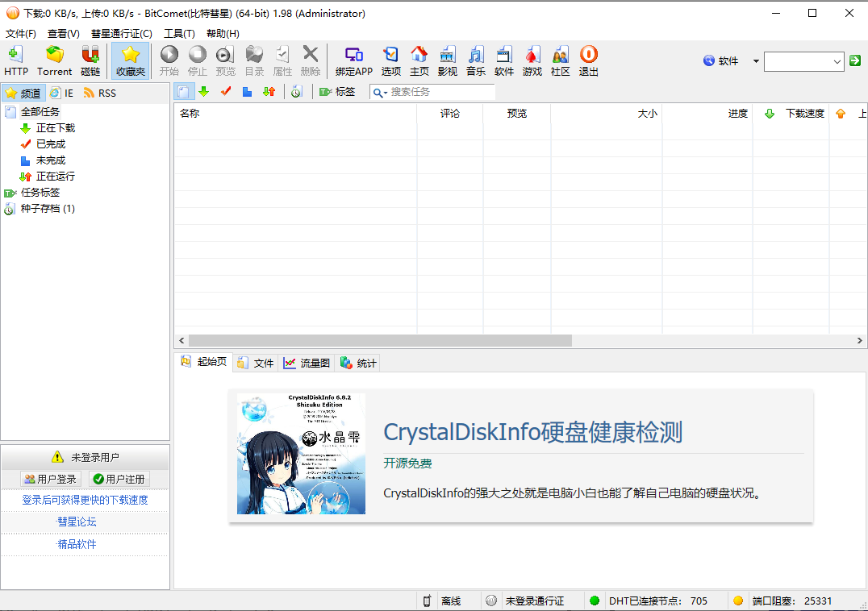Open the 目录 folder toolbar icon
This screenshot has height=611, width=868.
pos(254,60)
